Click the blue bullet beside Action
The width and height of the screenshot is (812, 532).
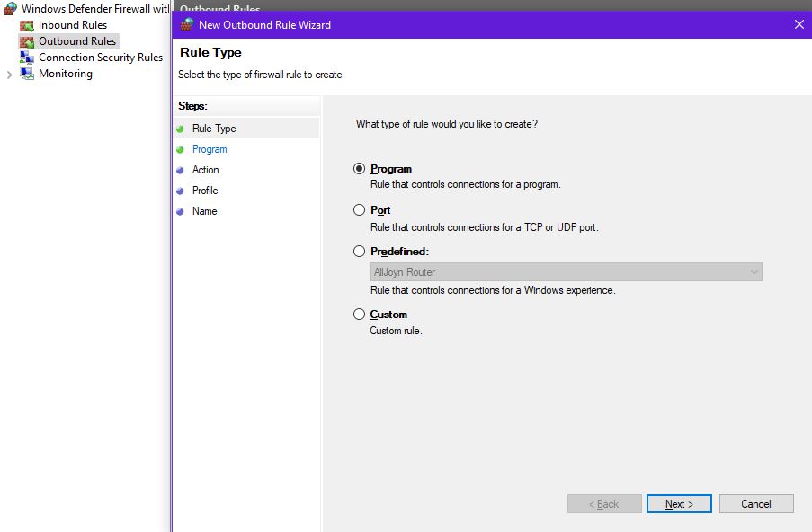(180, 170)
